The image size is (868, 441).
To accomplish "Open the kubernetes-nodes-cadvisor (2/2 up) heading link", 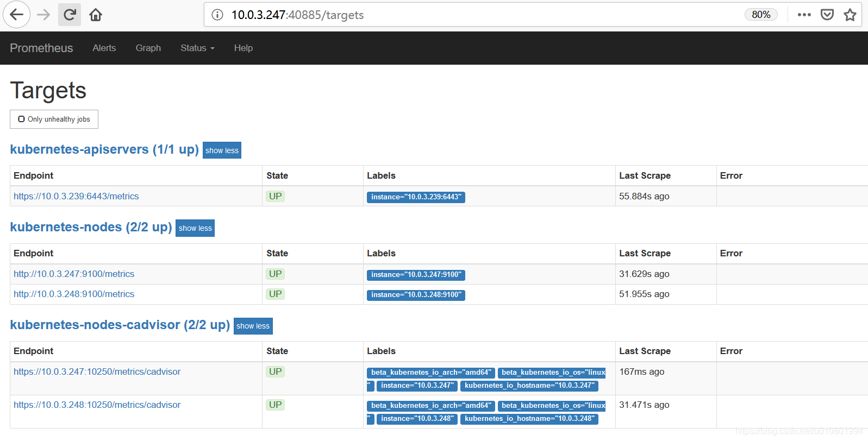I will pyautogui.click(x=120, y=325).
